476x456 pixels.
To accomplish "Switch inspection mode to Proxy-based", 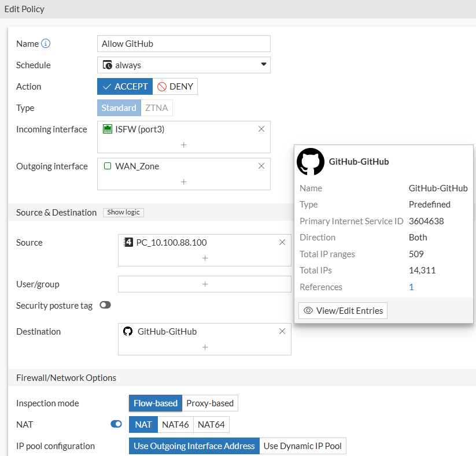I will [x=210, y=403].
